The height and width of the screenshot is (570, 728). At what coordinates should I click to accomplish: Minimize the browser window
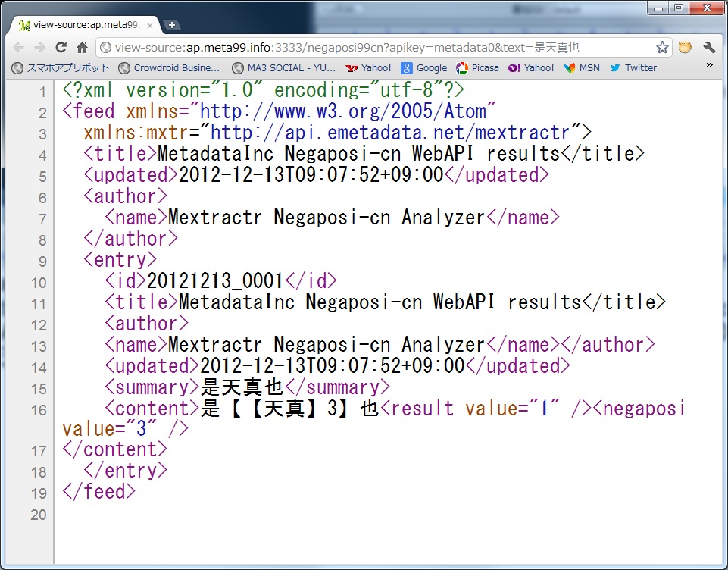[x=658, y=8]
